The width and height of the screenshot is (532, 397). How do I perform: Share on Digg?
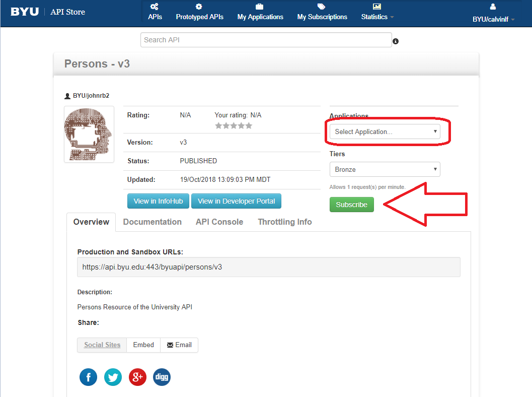point(162,377)
